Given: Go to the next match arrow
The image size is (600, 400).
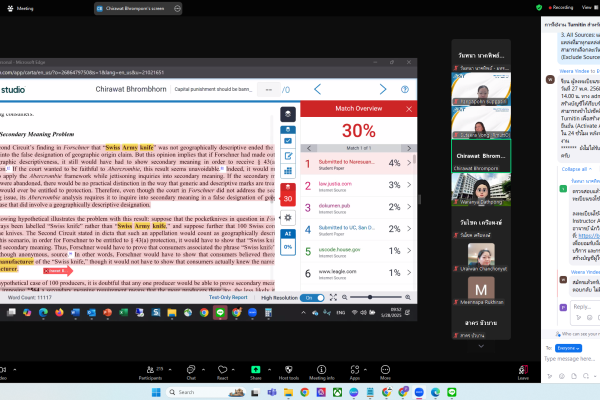Looking at the screenshot, I should pyautogui.click(x=409, y=148).
